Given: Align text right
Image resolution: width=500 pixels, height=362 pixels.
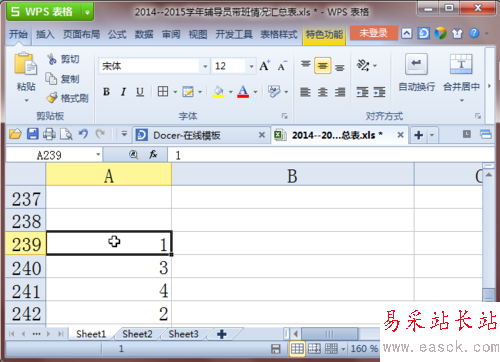Looking at the screenshot, I should click(340, 92).
